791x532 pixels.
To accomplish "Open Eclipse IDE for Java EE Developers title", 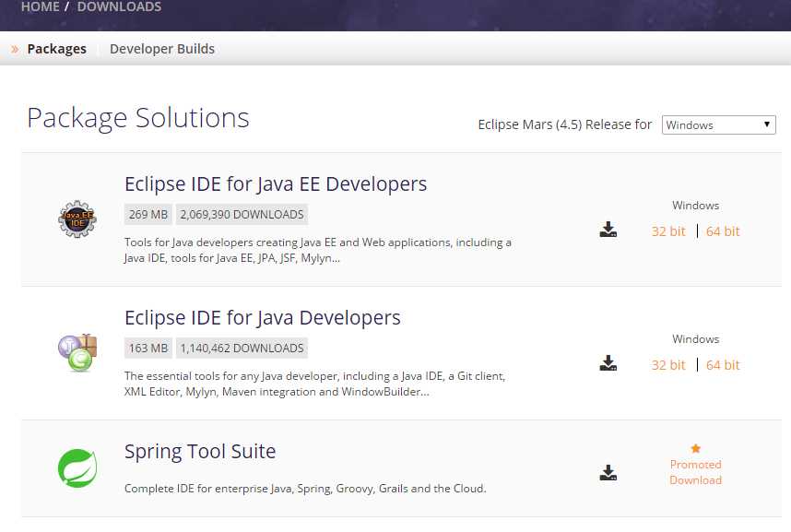I will tap(276, 184).
